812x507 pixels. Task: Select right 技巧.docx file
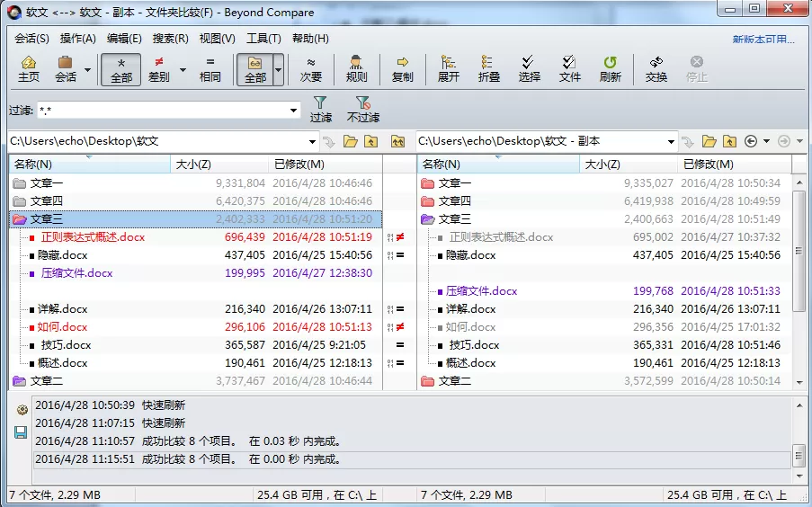pyautogui.click(x=475, y=345)
